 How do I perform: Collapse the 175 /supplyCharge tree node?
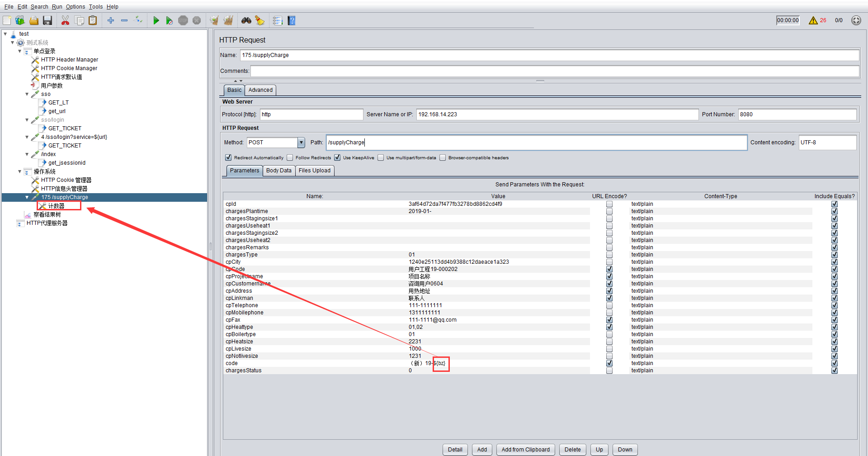point(27,197)
